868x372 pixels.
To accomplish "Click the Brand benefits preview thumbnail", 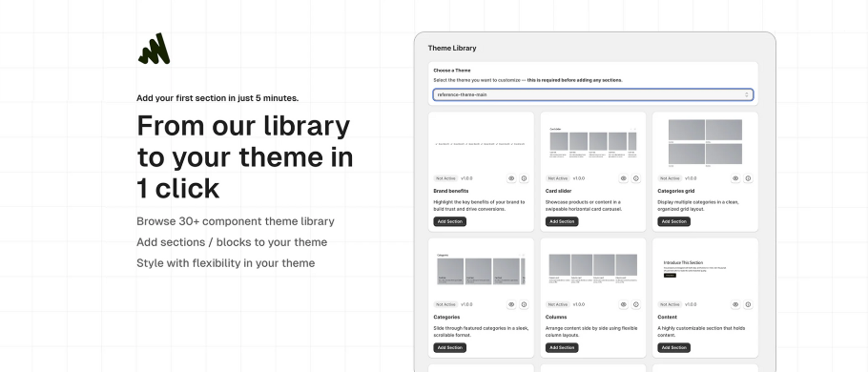I will pyautogui.click(x=481, y=143).
